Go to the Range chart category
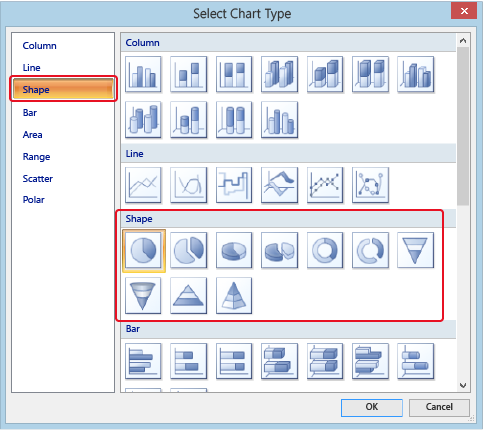The image size is (483, 430). 36,157
